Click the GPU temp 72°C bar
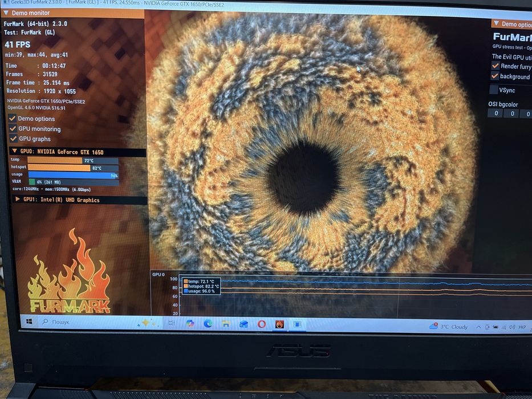Image resolution: width=532 pixels, height=399 pixels. tap(73, 161)
